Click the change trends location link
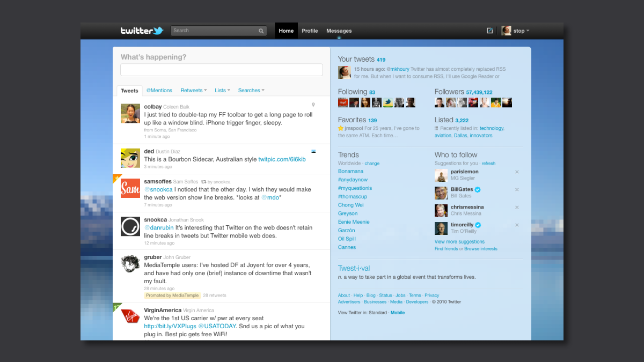644x362 pixels. [372, 163]
